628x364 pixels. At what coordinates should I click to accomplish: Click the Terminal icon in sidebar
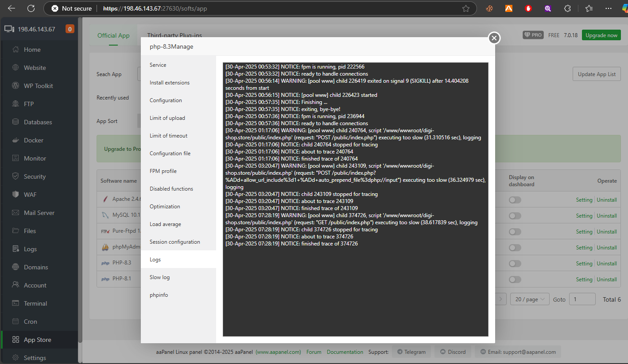16,303
